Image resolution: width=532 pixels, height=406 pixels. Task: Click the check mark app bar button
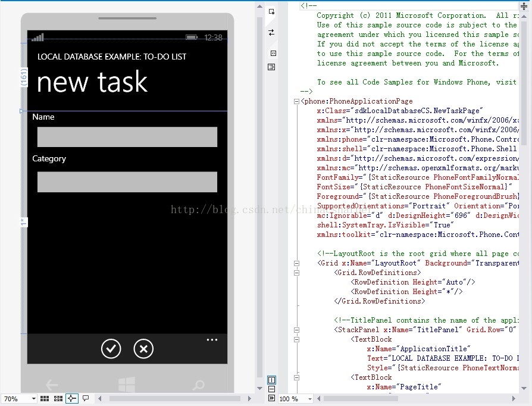point(111,349)
